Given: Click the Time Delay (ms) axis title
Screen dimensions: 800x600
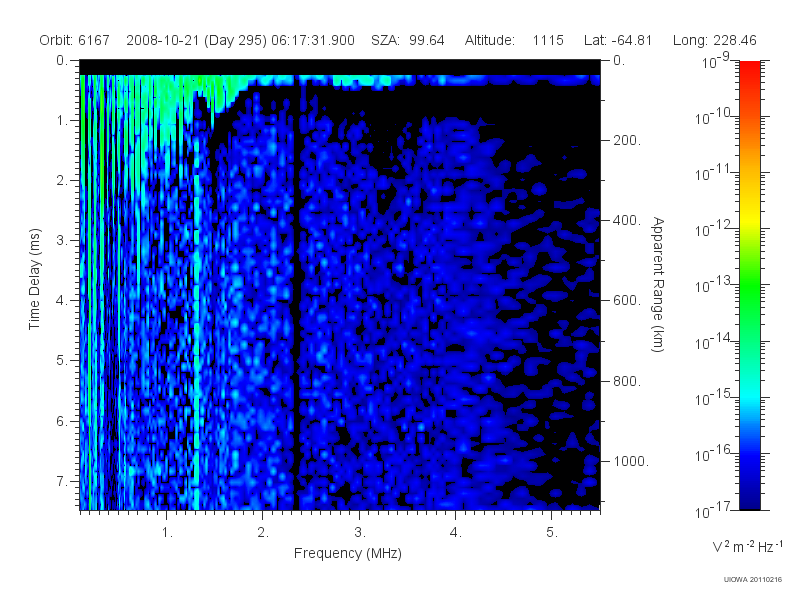Looking at the screenshot, I should (x=34, y=279).
